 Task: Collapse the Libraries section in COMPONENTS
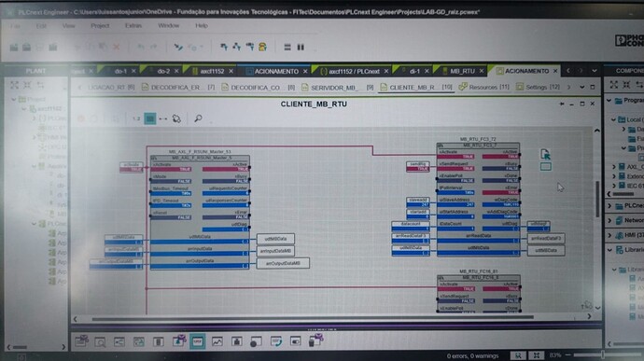(609, 250)
